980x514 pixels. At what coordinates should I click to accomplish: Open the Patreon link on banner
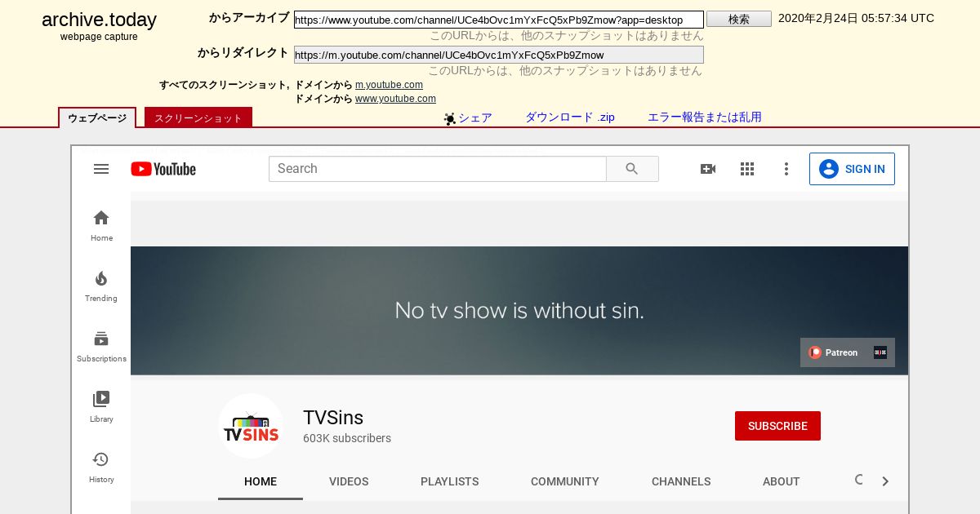[x=834, y=352]
